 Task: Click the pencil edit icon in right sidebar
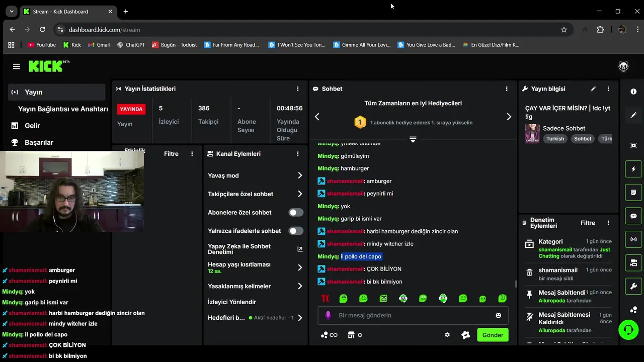(x=633, y=115)
